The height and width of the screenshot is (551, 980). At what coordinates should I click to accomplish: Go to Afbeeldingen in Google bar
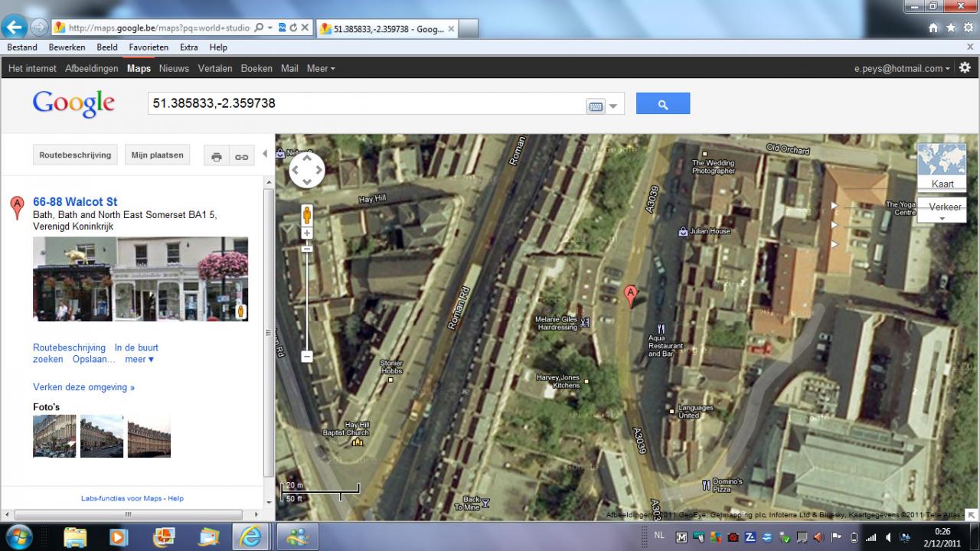[x=92, y=68]
